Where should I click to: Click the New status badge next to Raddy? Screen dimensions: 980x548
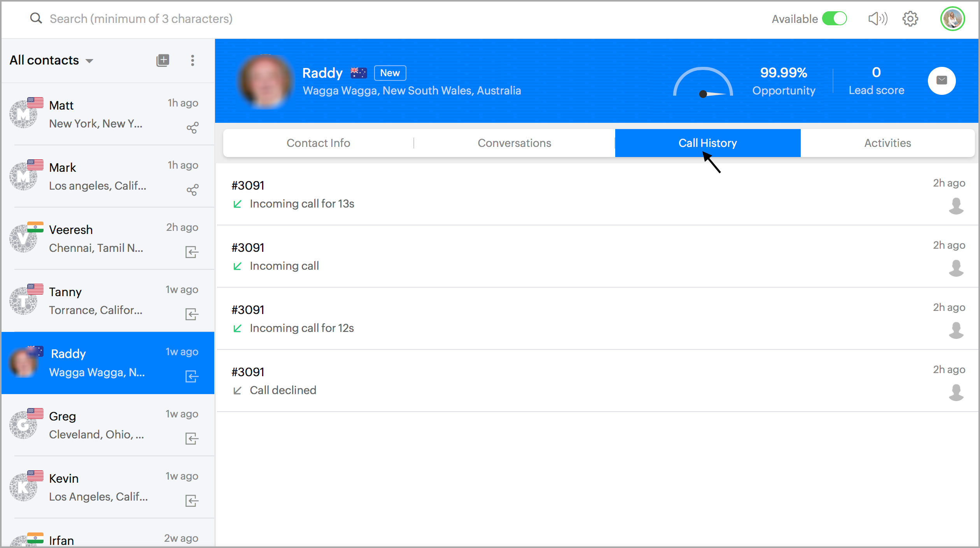coord(390,73)
